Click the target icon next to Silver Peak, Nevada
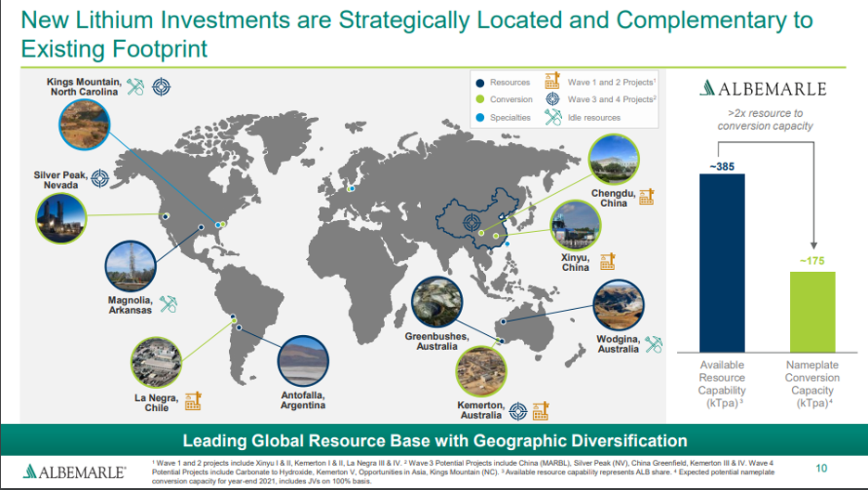868x490 pixels. pyautogui.click(x=99, y=176)
